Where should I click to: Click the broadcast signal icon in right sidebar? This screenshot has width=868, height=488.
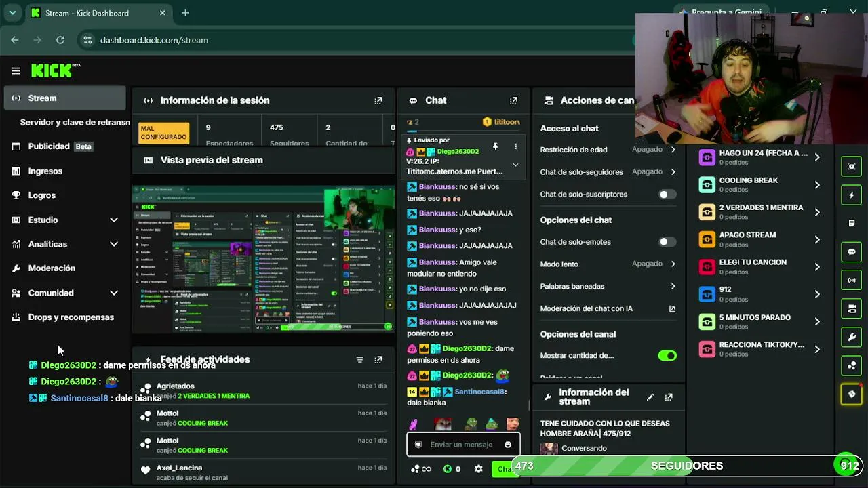pyautogui.click(x=852, y=280)
